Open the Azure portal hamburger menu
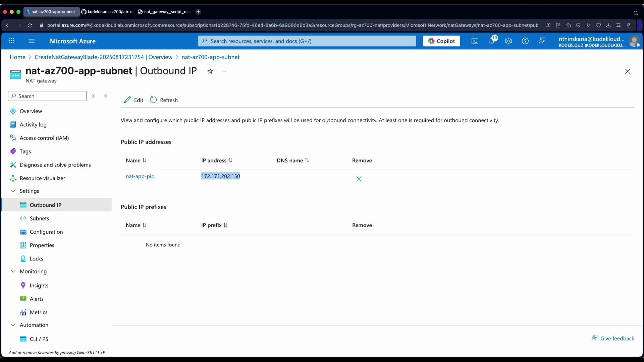The image size is (644, 362). tap(32, 41)
